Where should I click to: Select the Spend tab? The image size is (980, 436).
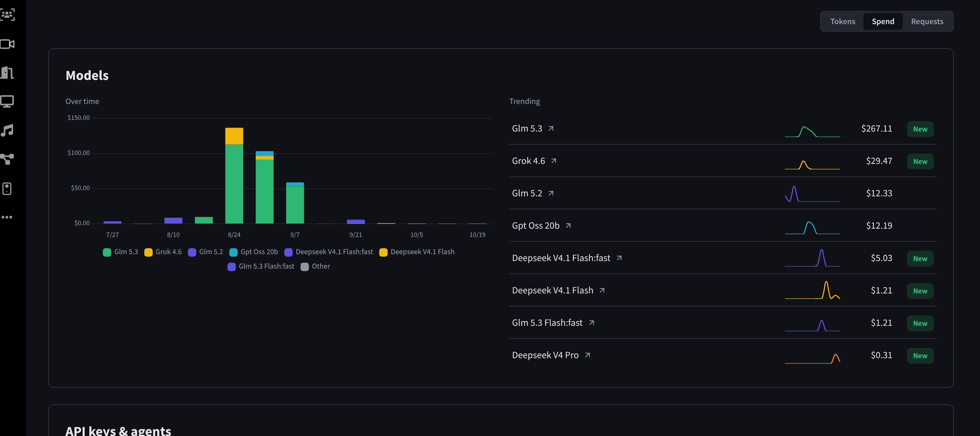[x=882, y=21]
